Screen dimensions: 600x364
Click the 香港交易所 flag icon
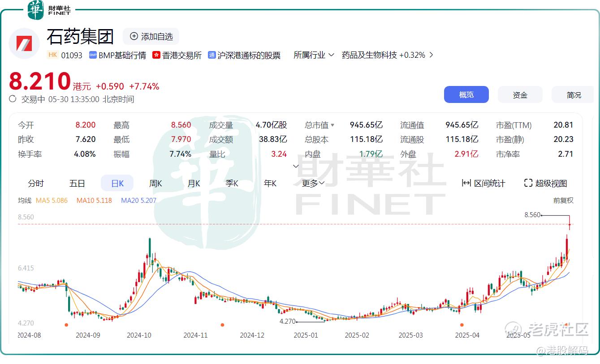[x=156, y=55]
